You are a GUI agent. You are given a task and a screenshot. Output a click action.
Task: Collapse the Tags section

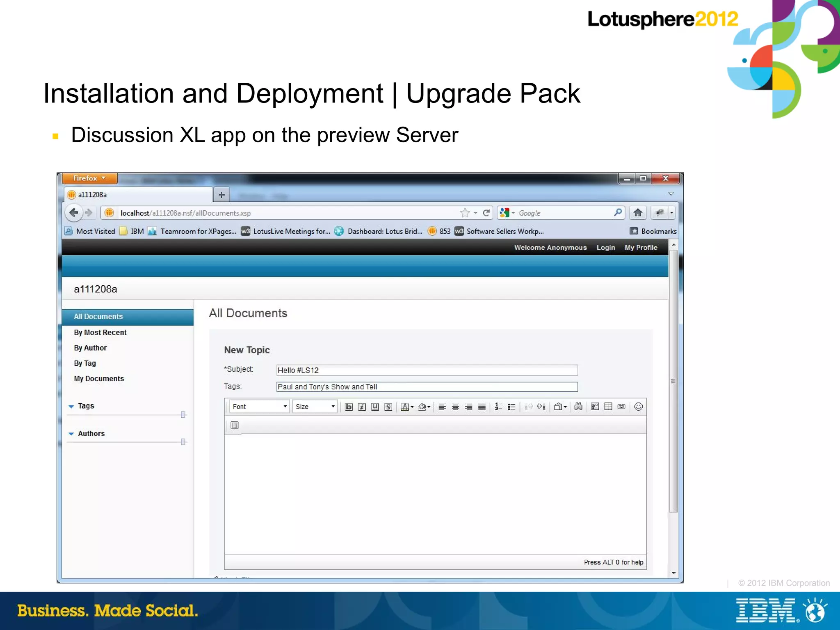71,406
